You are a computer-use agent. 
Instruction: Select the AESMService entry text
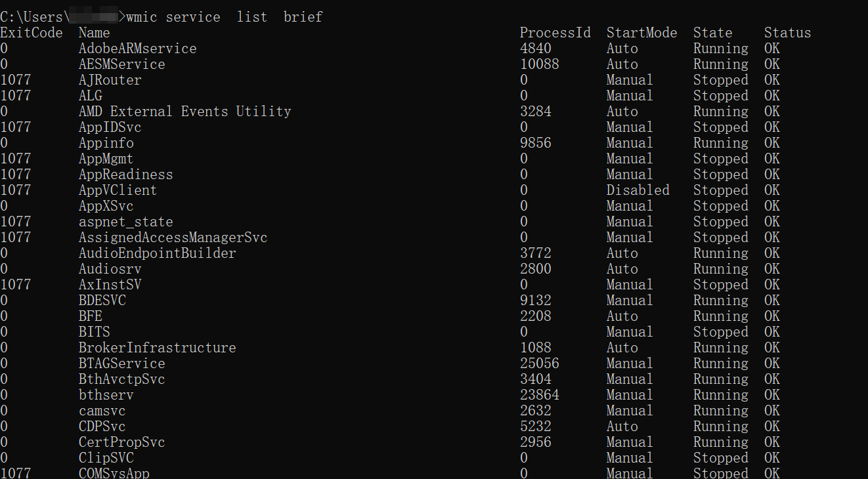pos(121,64)
